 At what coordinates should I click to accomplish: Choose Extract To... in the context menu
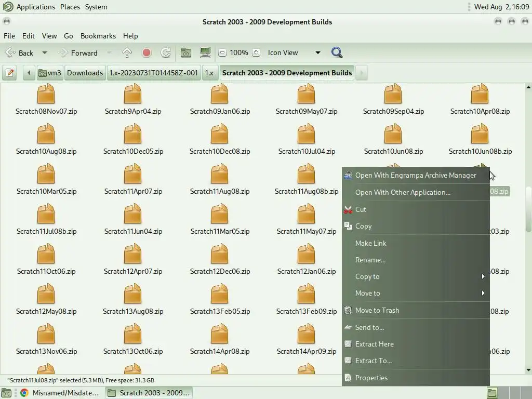point(416,361)
